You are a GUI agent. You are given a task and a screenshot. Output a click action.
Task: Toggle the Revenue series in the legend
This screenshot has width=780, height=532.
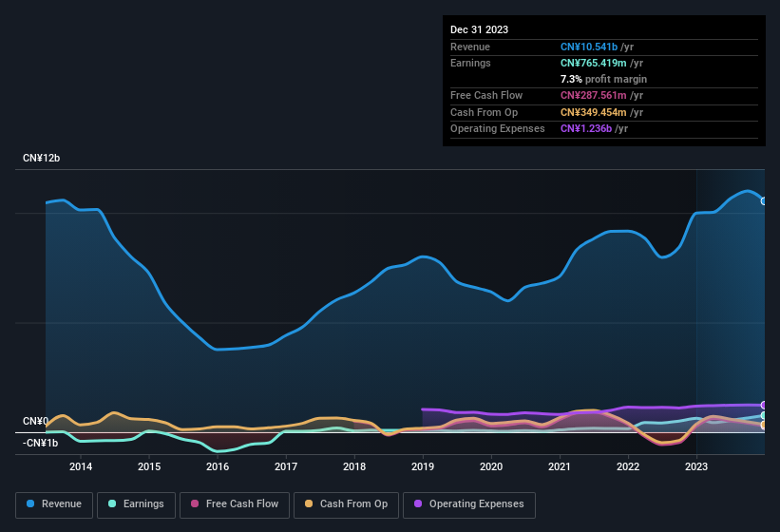pyautogui.click(x=55, y=504)
